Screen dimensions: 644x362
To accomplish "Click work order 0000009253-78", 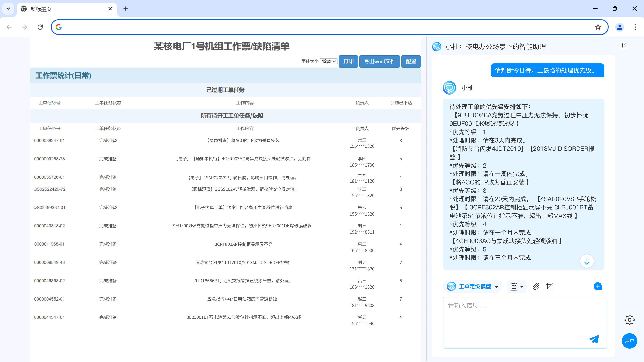I will point(49,159).
